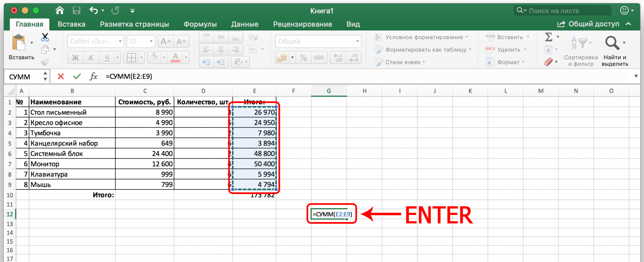Switch to Данные tab

[x=245, y=24]
